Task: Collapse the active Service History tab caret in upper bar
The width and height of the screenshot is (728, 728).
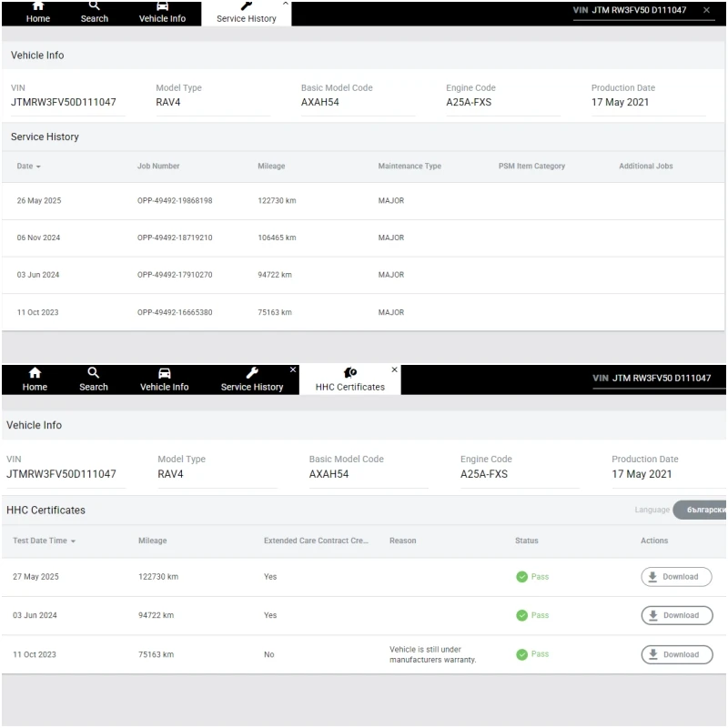Action: (285, 4)
